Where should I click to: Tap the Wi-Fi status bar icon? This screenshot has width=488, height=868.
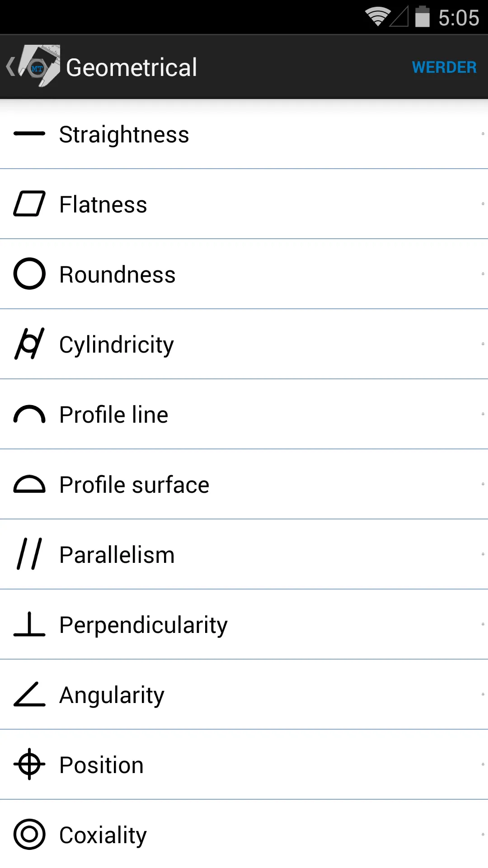pos(378,17)
